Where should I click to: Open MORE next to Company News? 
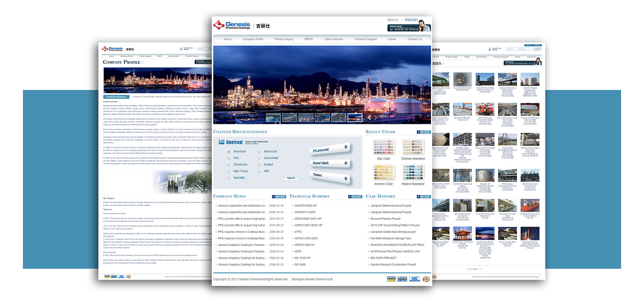(x=279, y=197)
